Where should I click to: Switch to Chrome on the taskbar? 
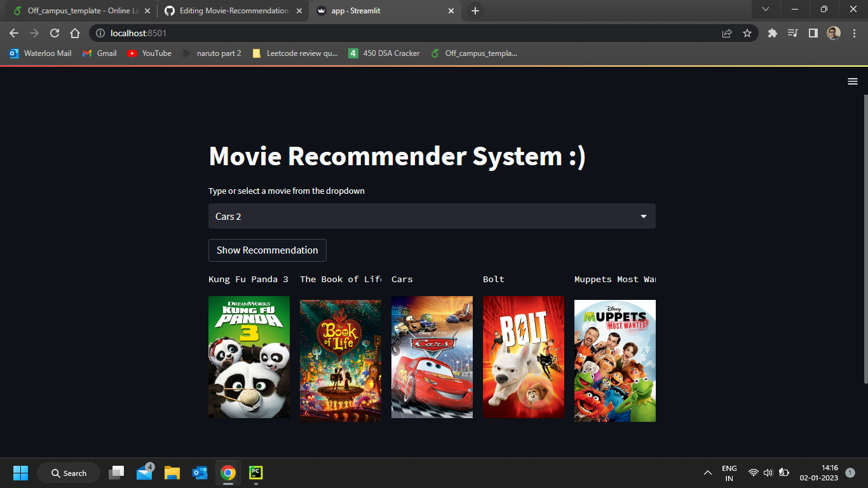[x=228, y=473]
